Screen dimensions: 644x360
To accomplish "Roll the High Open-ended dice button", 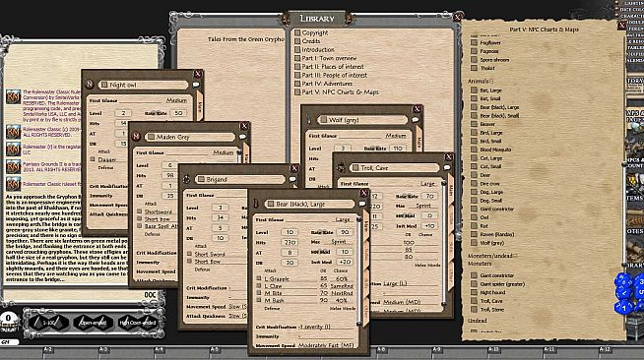I will (138, 323).
